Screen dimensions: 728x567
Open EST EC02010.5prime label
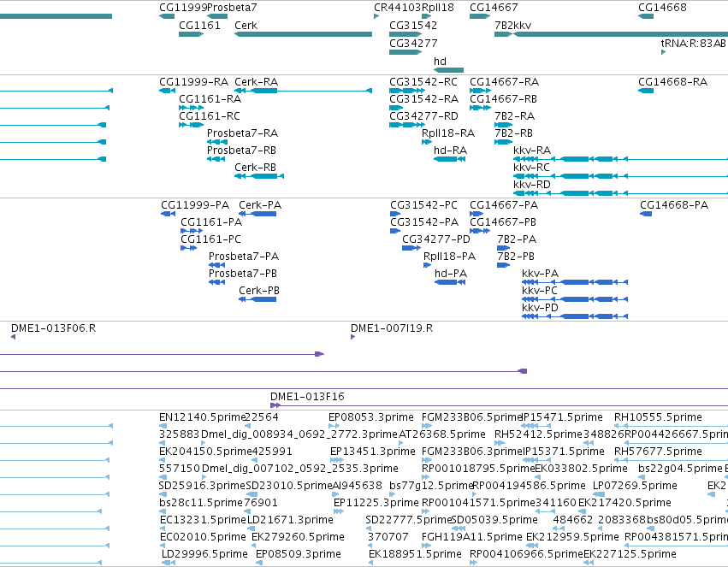203,537
